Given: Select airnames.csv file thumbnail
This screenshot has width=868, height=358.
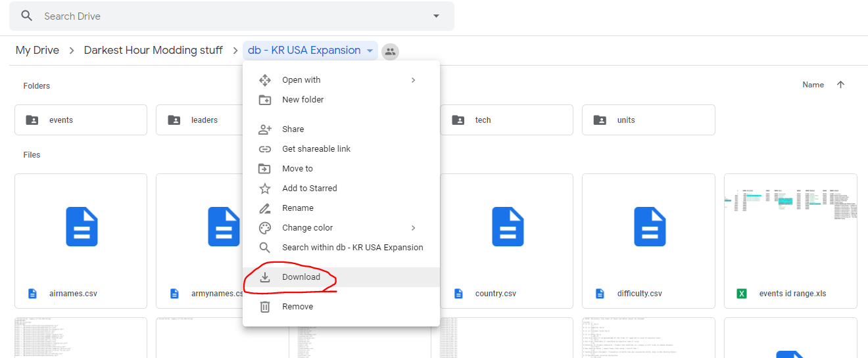Looking at the screenshot, I should 81,227.
